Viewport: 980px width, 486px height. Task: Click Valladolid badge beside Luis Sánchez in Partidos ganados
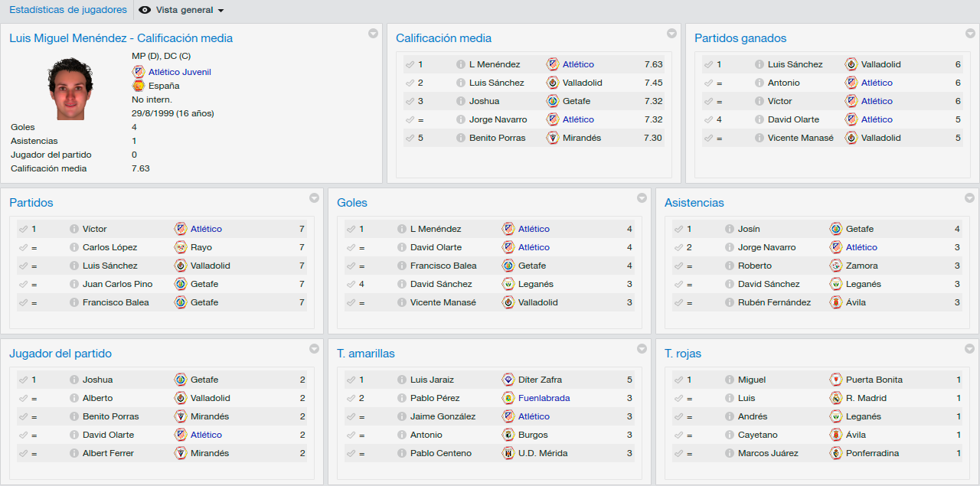click(x=851, y=64)
